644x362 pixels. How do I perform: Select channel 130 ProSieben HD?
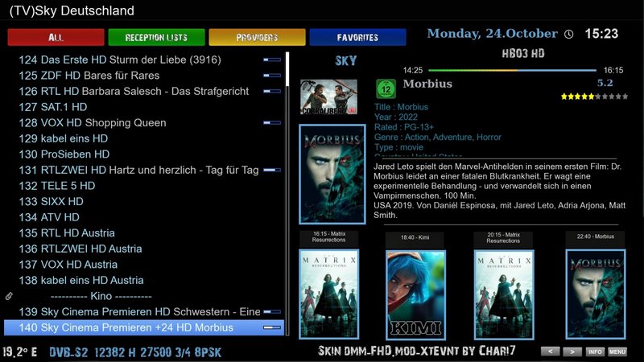[144, 154]
